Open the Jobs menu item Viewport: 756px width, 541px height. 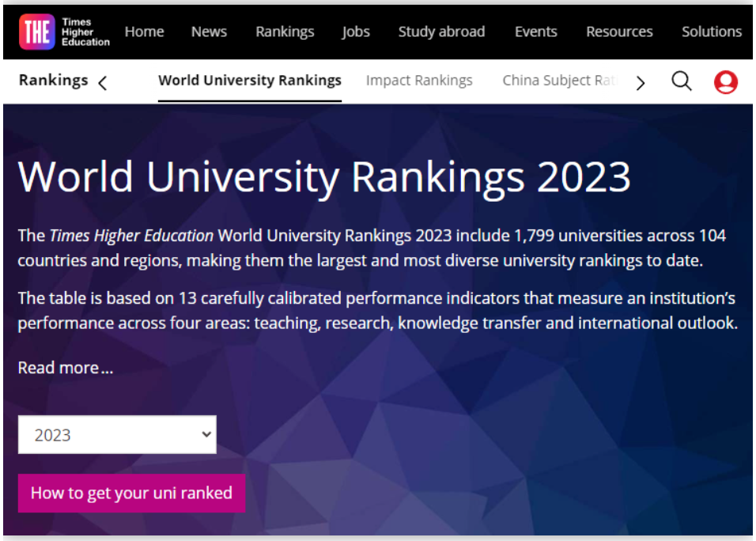point(356,32)
